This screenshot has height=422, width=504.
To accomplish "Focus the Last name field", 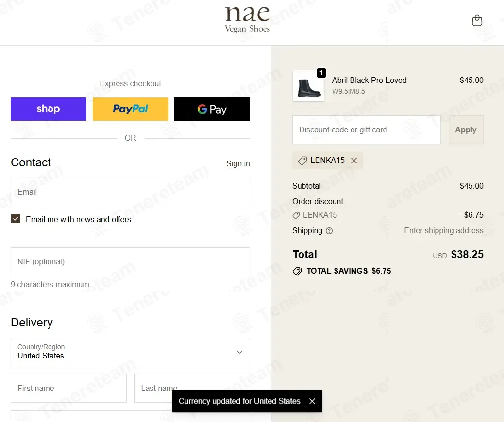I will tap(192, 388).
